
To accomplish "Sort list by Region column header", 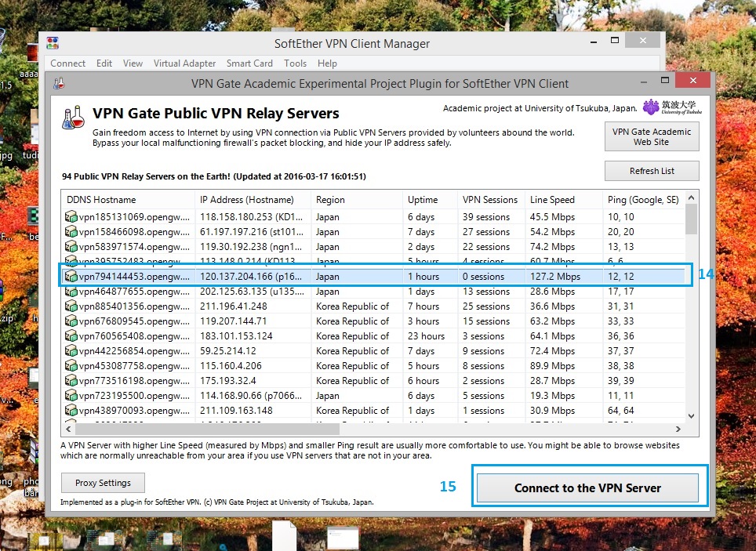I will (x=356, y=200).
